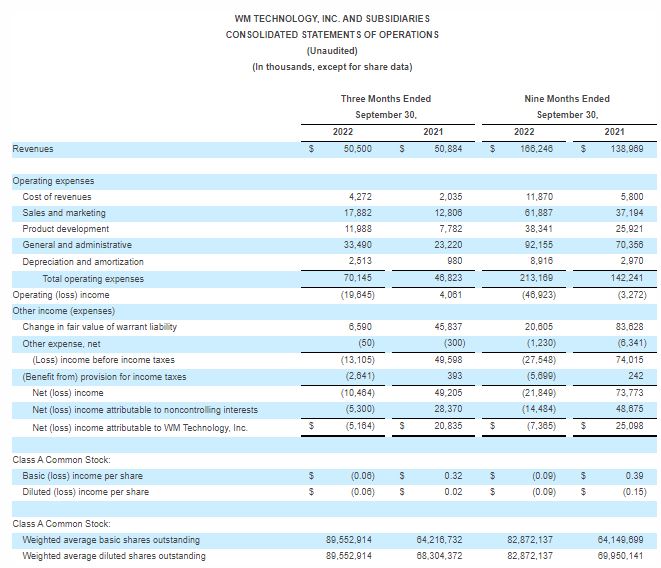Select the Nine Months Ended column header

click(566, 99)
